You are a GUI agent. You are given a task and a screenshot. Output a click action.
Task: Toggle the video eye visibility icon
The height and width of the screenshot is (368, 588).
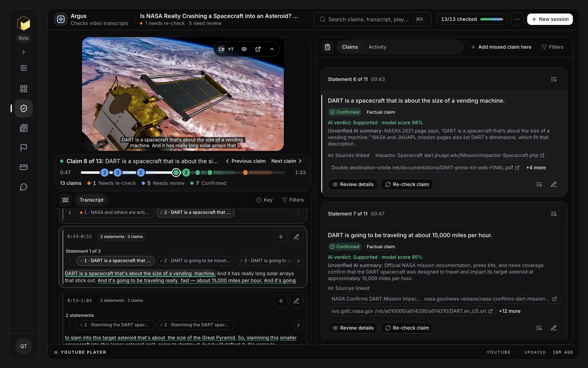(x=244, y=49)
